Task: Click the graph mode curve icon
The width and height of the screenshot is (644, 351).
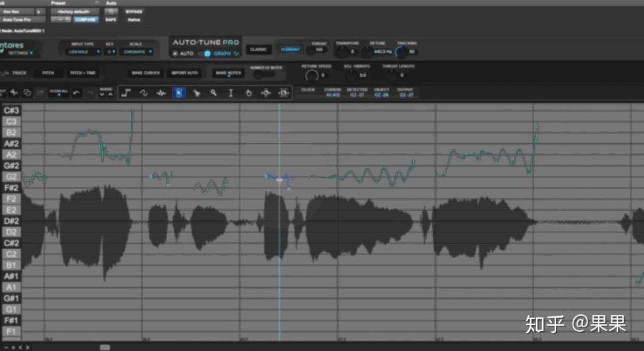Action: point(236,54)
